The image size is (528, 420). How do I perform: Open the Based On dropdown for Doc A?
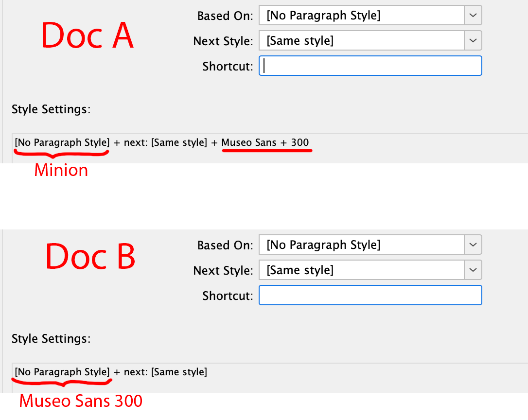(370, 15)
